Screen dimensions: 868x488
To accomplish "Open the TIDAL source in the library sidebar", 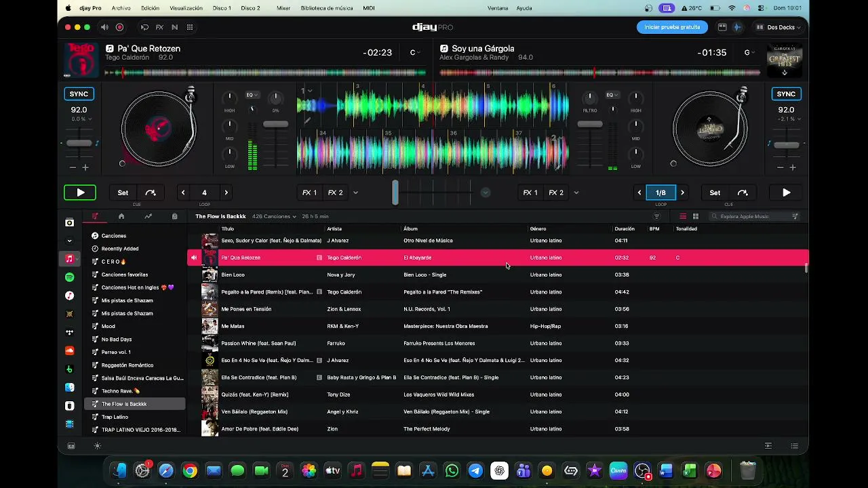I will 69,332.
